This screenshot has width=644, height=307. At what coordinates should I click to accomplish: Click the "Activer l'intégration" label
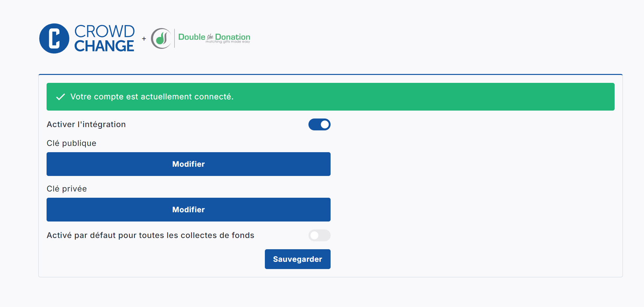pos(86,124)
